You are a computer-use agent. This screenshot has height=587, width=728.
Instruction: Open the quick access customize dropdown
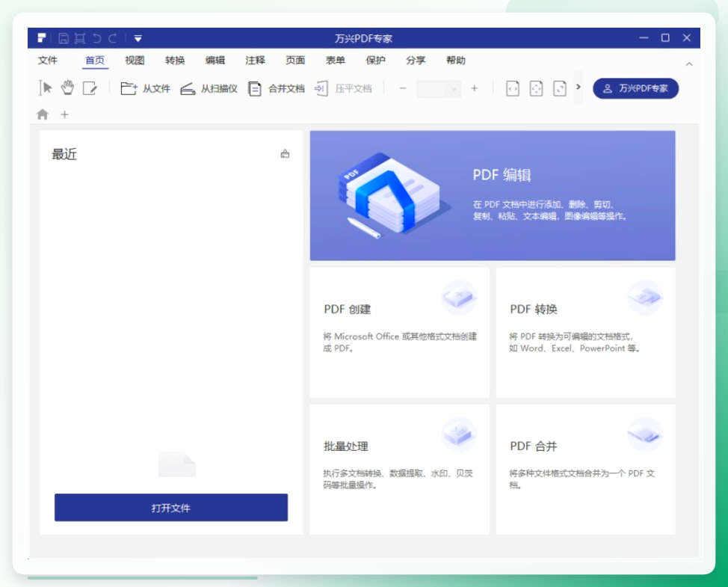pyautogui.click(x=138, y=39)
